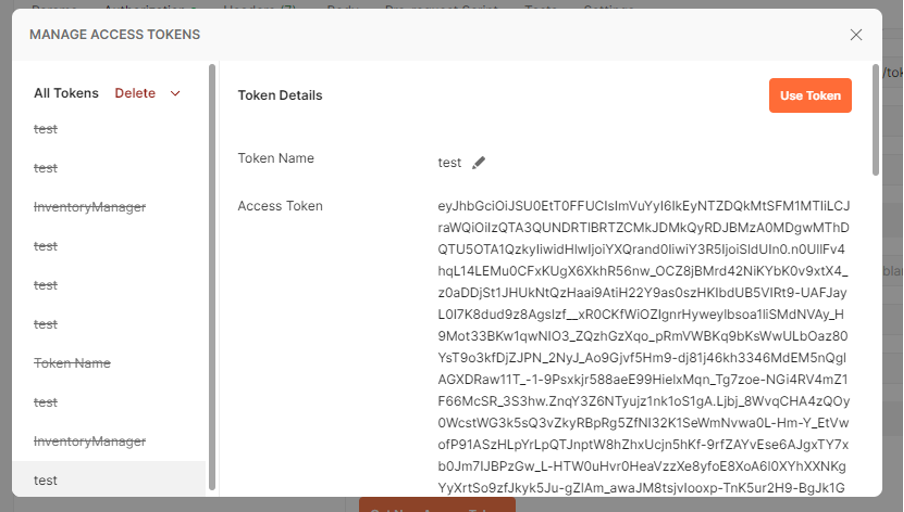Click the Use Token button
904x512 pixels.
click(810, 96)
